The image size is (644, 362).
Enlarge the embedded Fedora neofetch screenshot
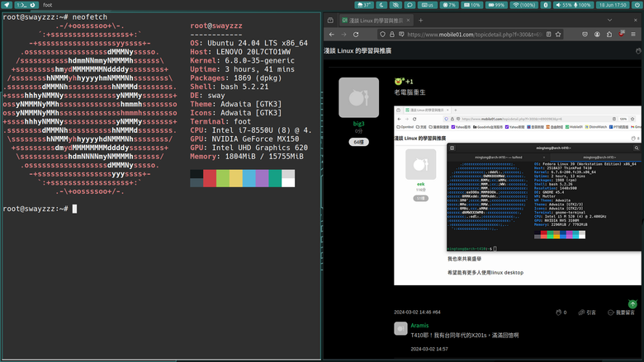[518, 195]
